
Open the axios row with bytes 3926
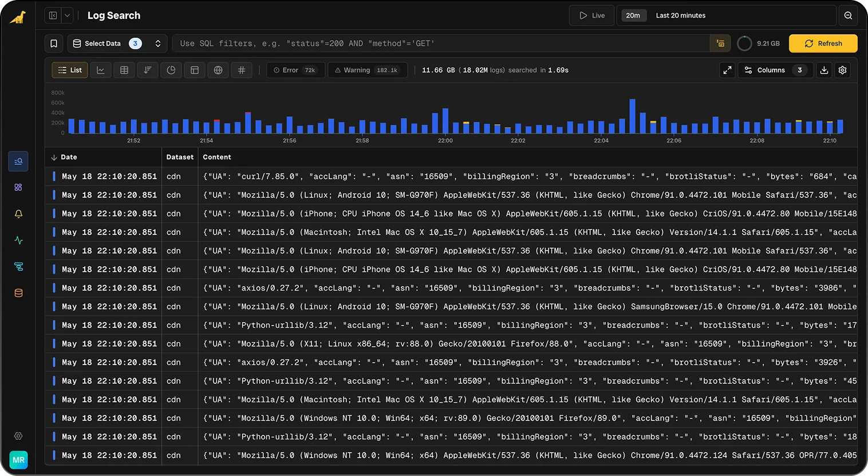point(451,362)
